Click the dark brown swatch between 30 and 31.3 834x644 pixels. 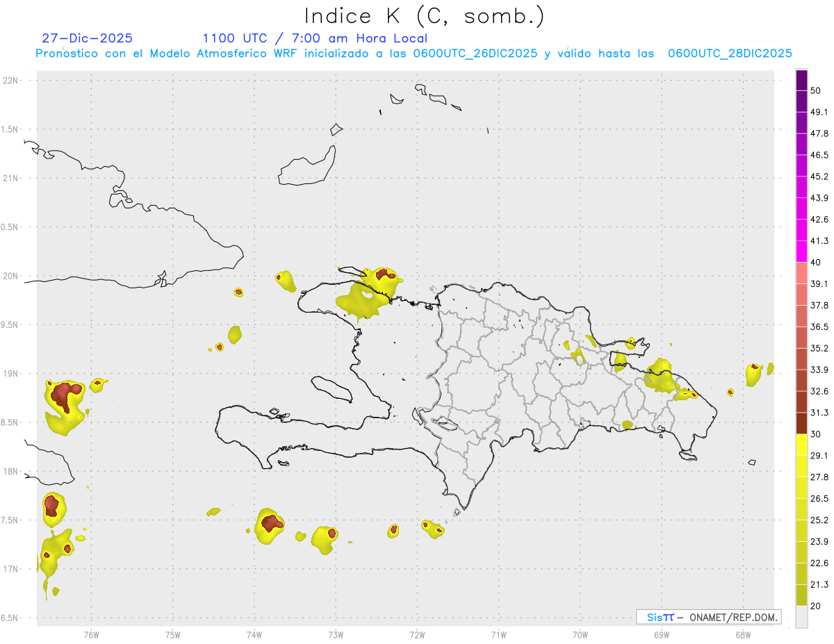point(802,423)
